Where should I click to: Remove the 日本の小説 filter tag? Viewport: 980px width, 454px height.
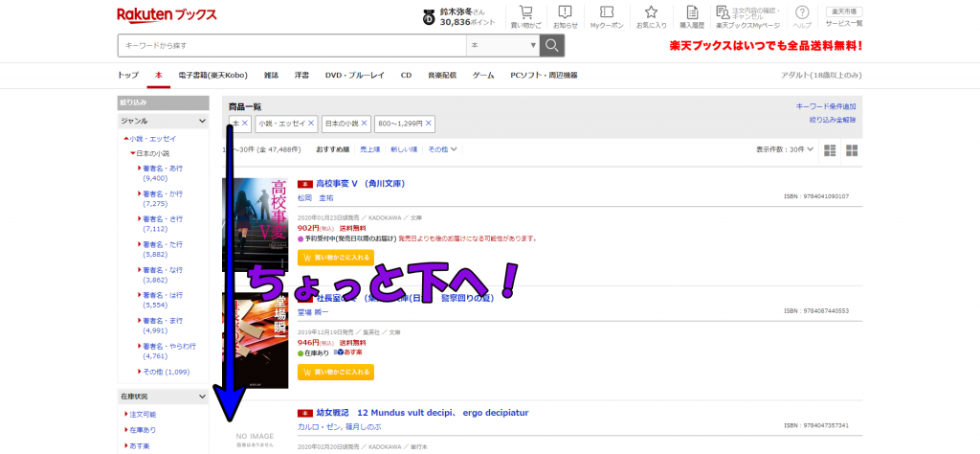(x=365, y=124)
